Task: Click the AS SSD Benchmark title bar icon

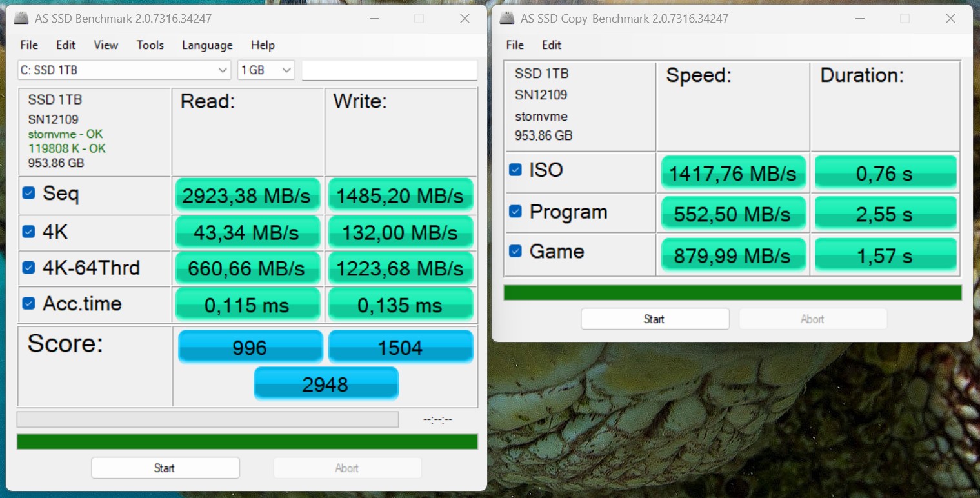Action: [21, 19]
